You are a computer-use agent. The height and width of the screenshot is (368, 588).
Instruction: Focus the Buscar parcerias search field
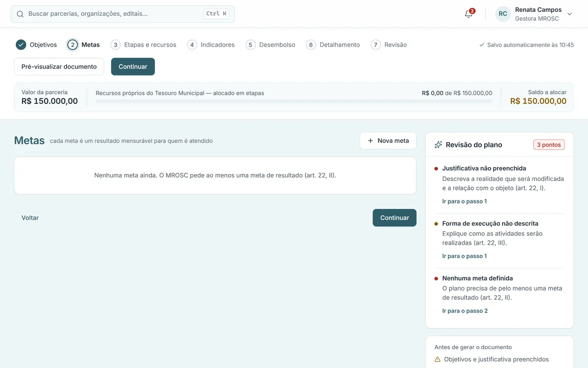pyautogui.click(x=123, y=14)
